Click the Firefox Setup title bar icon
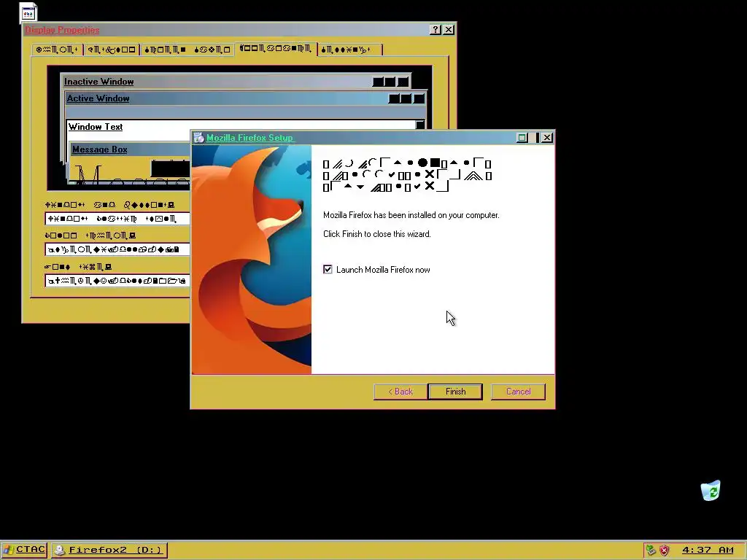 coord(198,138)
